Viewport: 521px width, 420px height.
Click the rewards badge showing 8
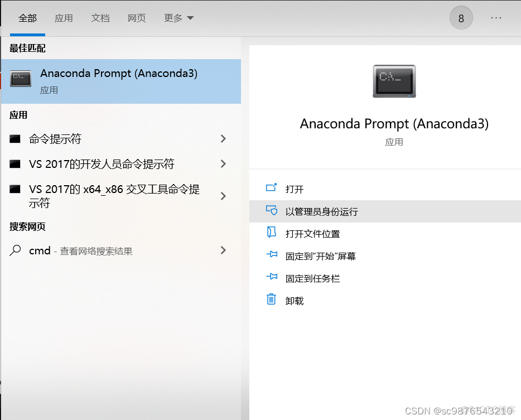(461, 18)
